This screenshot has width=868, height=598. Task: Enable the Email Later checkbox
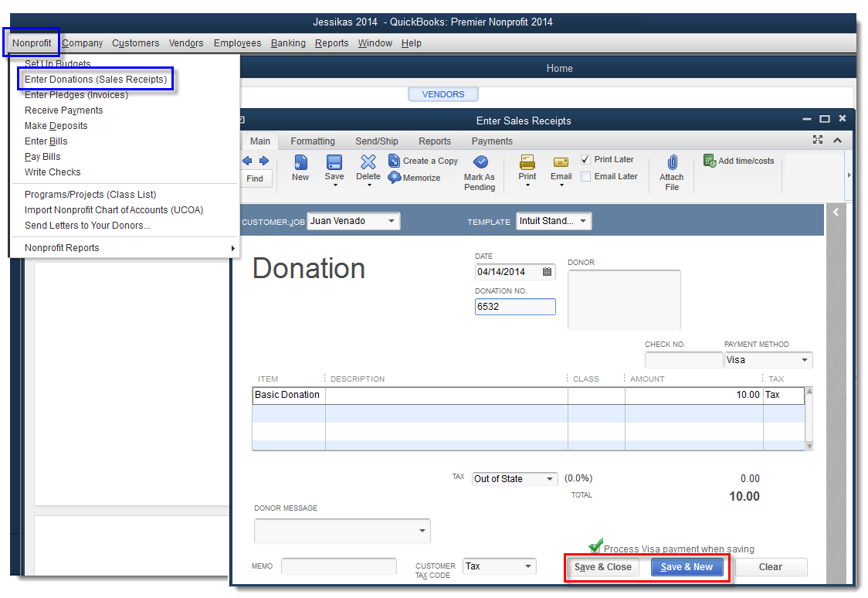[585, 177]
